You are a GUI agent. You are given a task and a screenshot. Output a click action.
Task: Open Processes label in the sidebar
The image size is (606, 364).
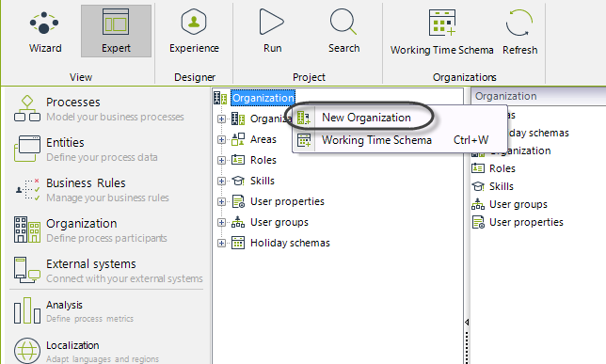[x=73, y=102]
